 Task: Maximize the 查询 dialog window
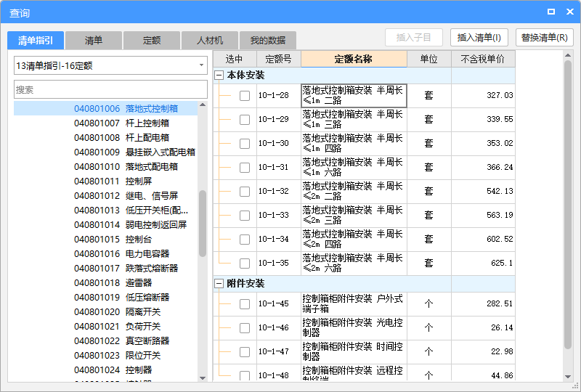click(551, 12)
